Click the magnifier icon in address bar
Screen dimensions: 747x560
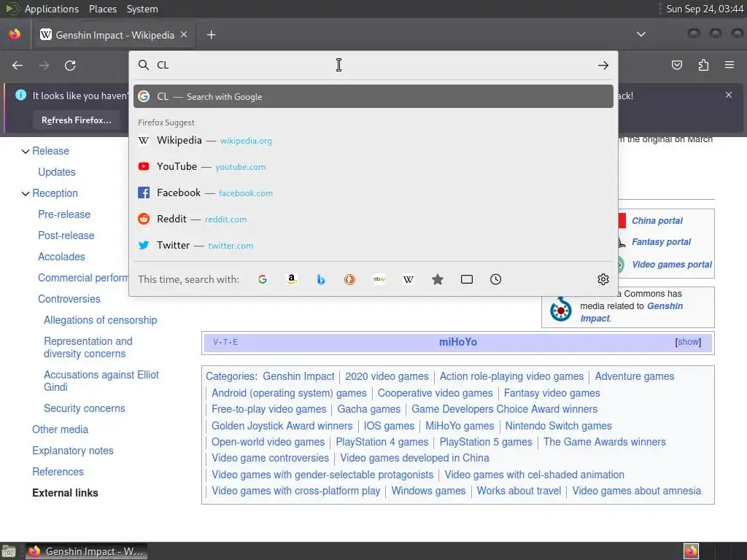144,65
